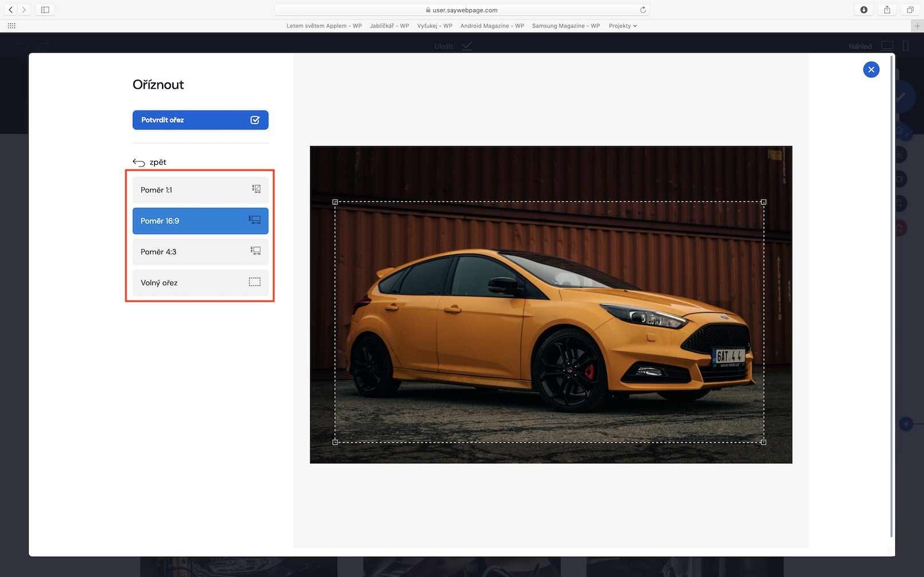Screen dimensions: 924x577
Task: Click the bottom-left crop handle
Action: 335,442
